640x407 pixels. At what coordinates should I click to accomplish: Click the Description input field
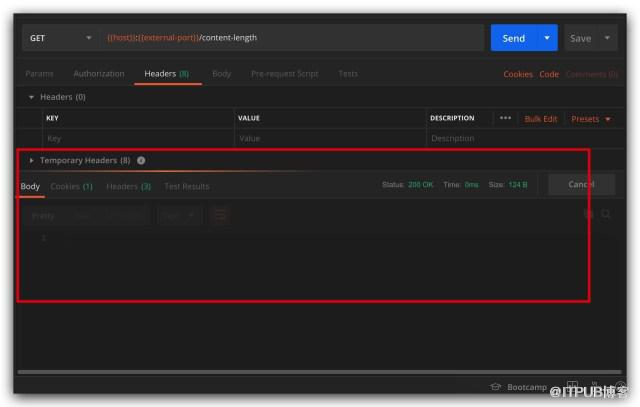tap(525, 139)
